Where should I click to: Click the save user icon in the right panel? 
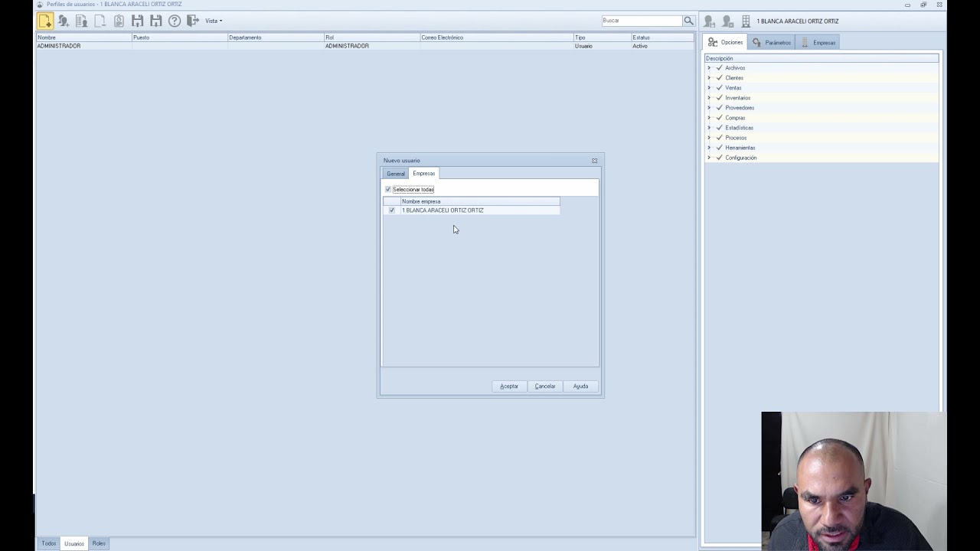pos(709,21)
